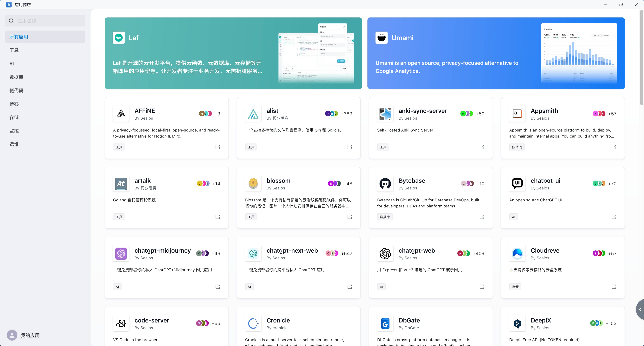Viewport: 644px width, 346px height.
Task: Click the AFFiNE app logo icon
Action: pos(121,114)
